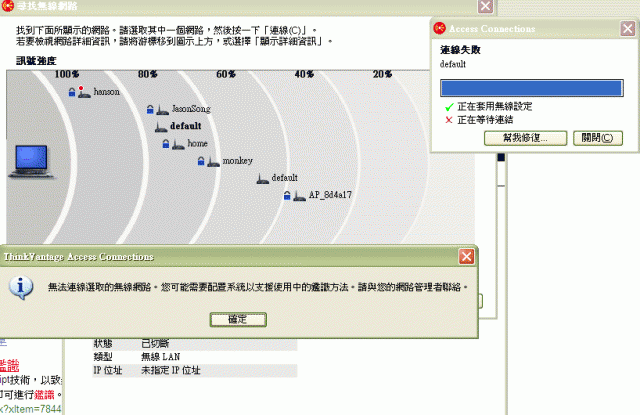The height and width of the screenshot is (415, 640).
Task: Click the monkey network name
Action: point(238,161)
